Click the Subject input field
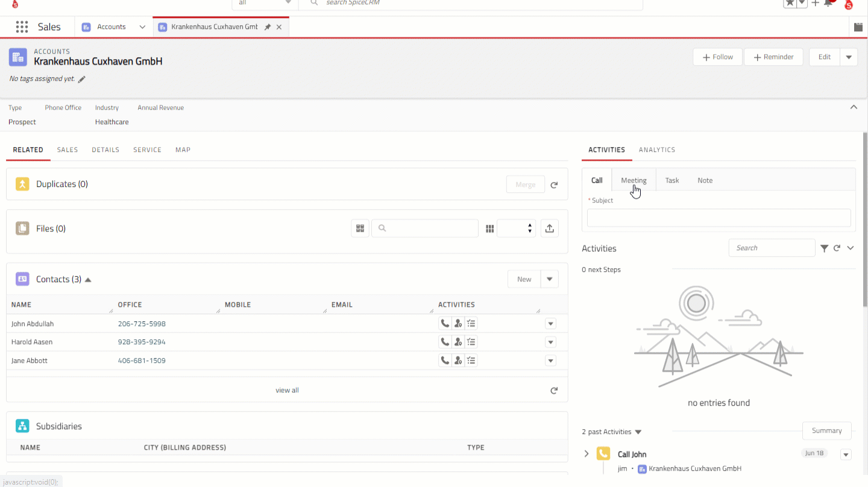This screenshot has width=868, height=487. click(719, 218)
